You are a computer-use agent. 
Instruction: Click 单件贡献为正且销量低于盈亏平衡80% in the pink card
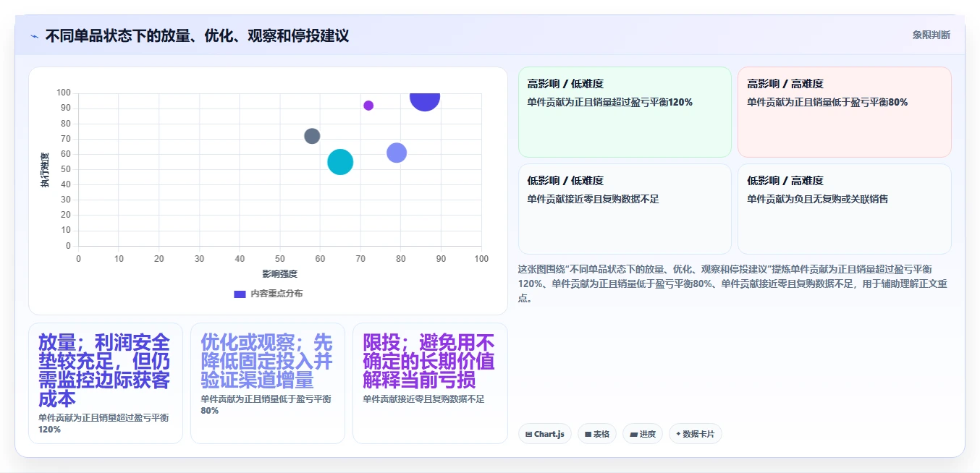pyautogui.click(x=827, y=102)
